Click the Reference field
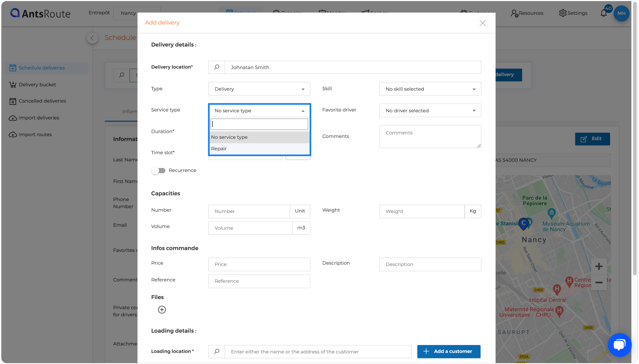Screen dimensions: 639x364 click(x=259, y=281)
